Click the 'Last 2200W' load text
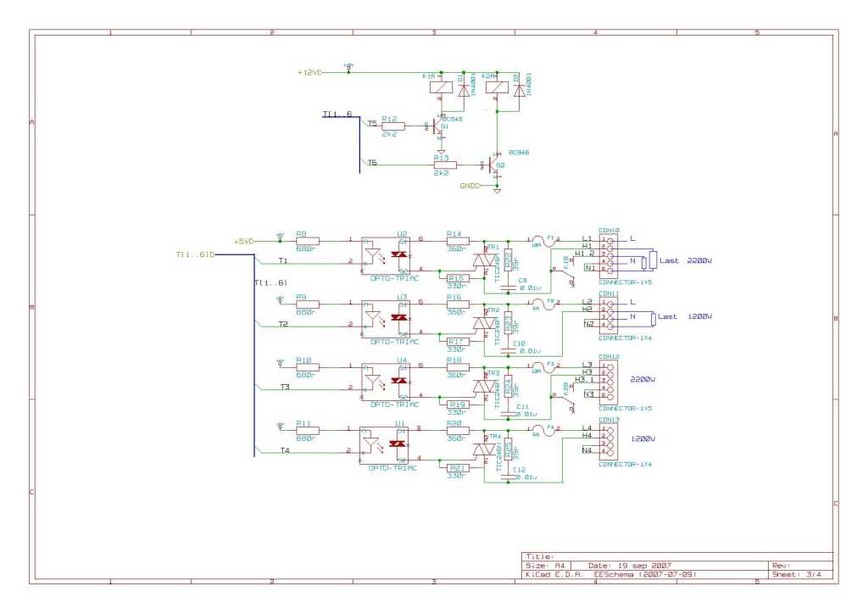The image size is (868, 614). tap(685, 260)
